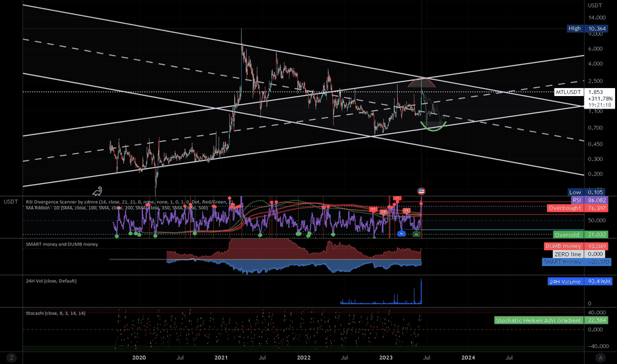Select the green arc drawing below price
Image resolution: width=617 pixels, height=364 pixels.
[433, 126]
